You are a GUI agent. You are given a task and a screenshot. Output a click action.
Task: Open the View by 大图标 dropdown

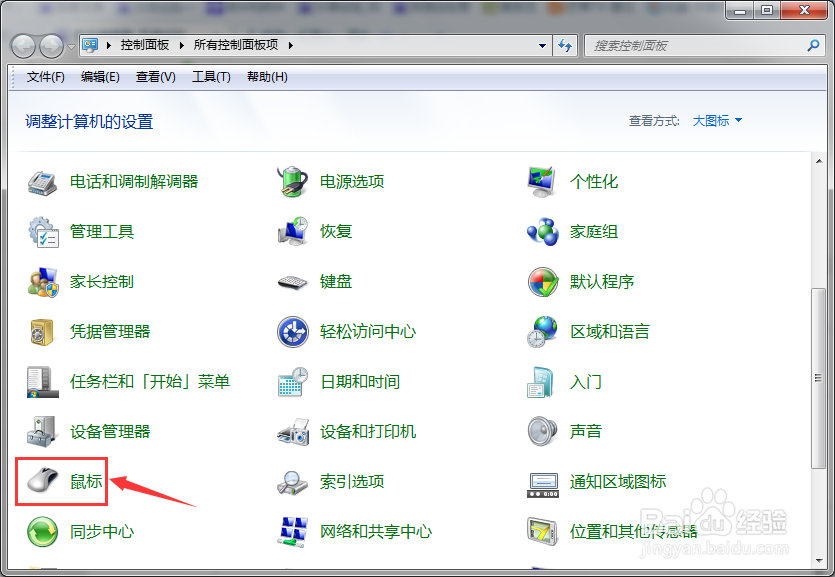click(x=717, y=121)
